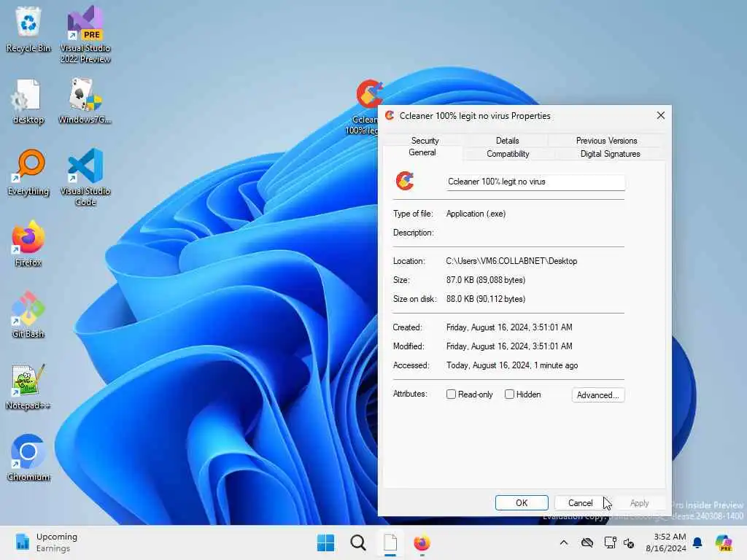Open taskbar Search
This screenshot has height=560, width=747.
click(357, 542)
